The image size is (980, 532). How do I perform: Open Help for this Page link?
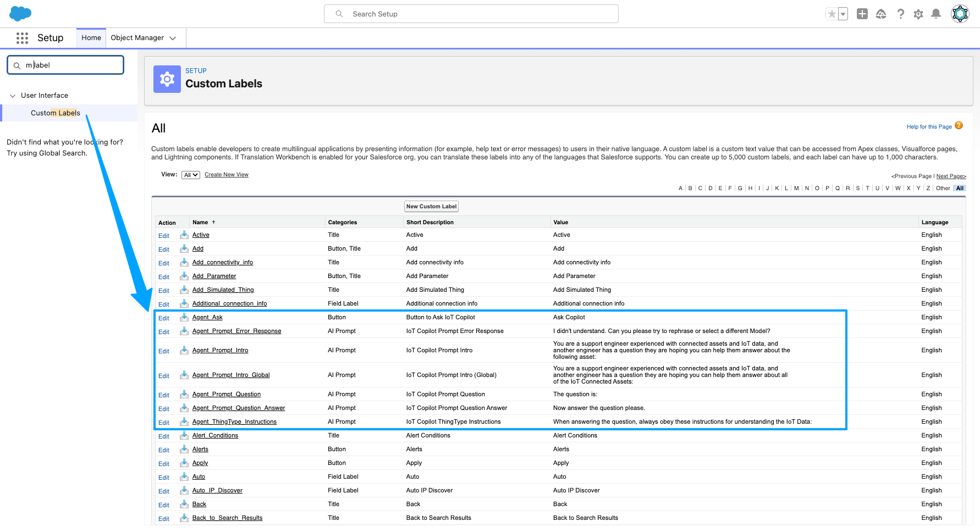point(929,126)
